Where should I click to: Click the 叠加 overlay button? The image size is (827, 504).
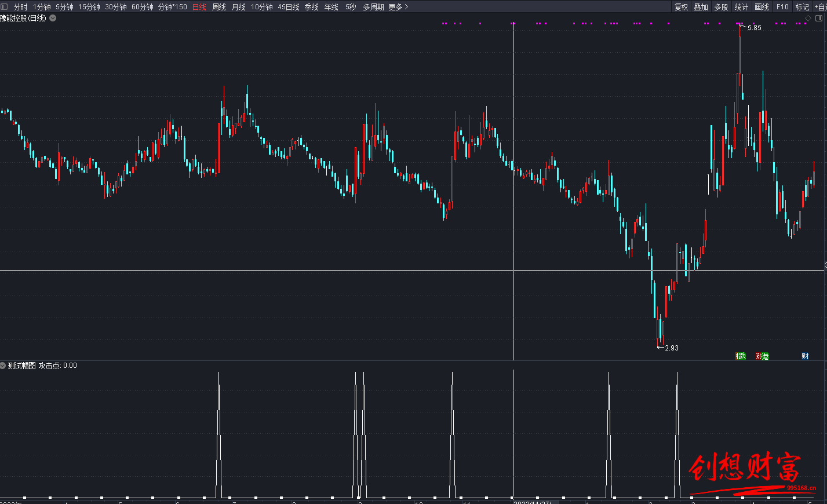(701, 7)
